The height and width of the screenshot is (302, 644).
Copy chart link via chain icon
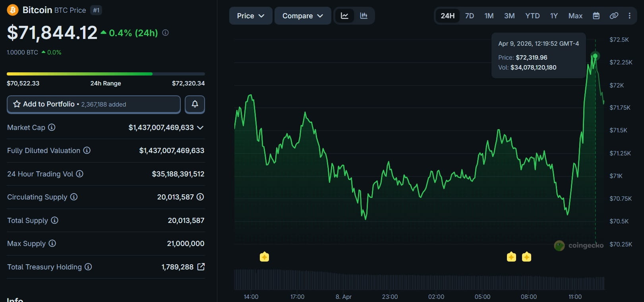pos(614,16)
